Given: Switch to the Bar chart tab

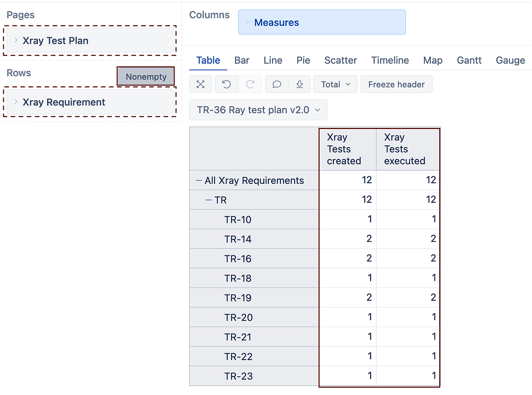Looking at the screenshot, I should point(241,61).
